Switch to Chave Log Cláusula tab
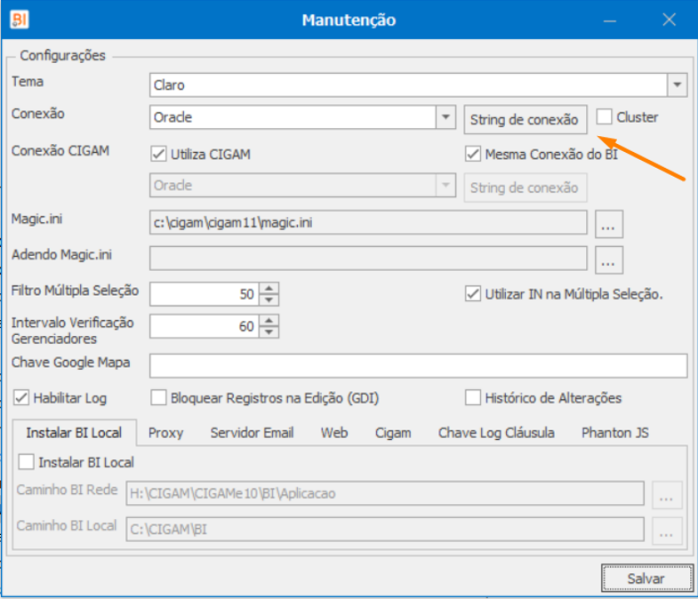Image resolution: width=698 pixels, height=599 pixels. pyautogui.click(x=496, y=433)
